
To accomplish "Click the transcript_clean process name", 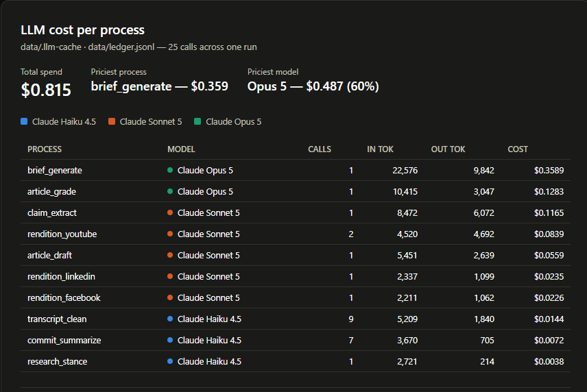I will pos(57,319).
